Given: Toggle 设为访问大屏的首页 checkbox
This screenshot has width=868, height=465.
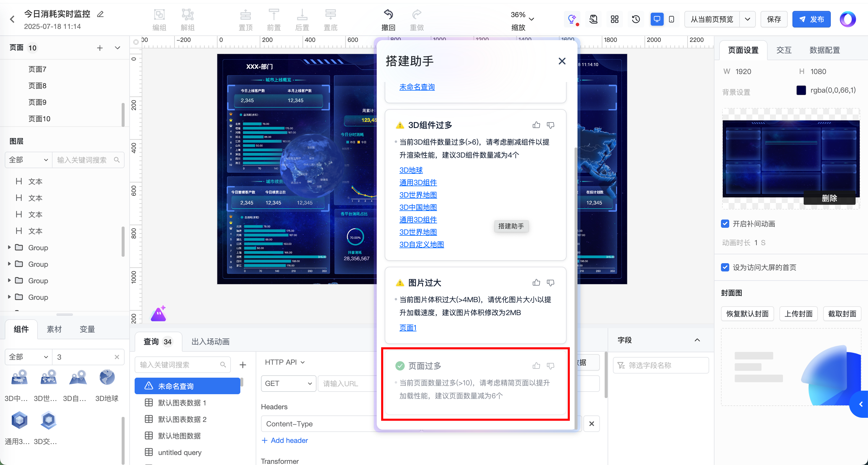Looking at the screenshot, I should pos(725,267).
